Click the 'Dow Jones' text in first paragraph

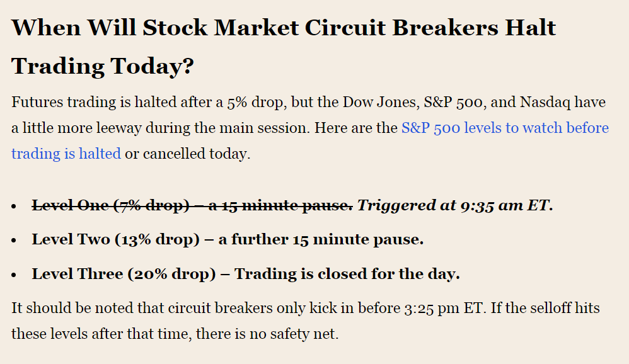[x=381, y=102]
